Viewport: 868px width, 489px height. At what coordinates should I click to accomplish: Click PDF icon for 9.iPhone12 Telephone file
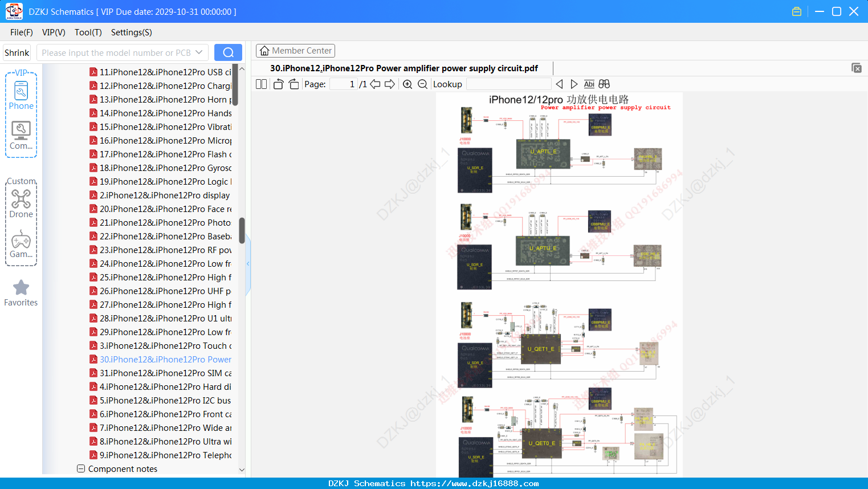(93, 455)
